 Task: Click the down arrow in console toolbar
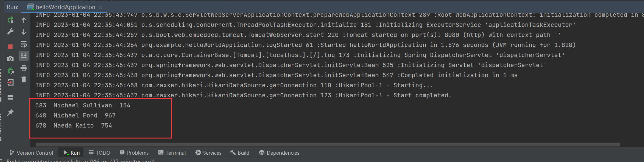point(24,32)
